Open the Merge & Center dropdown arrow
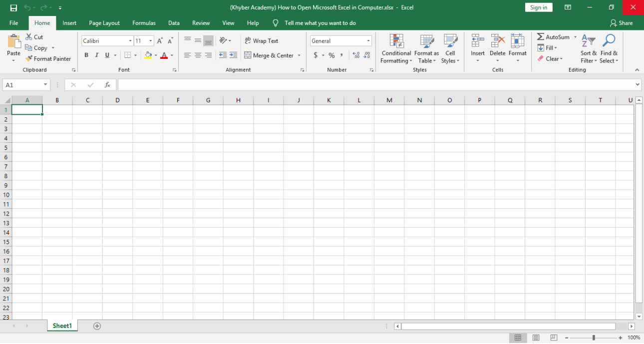Screen dimensions: 644x344 click(298, 55)
